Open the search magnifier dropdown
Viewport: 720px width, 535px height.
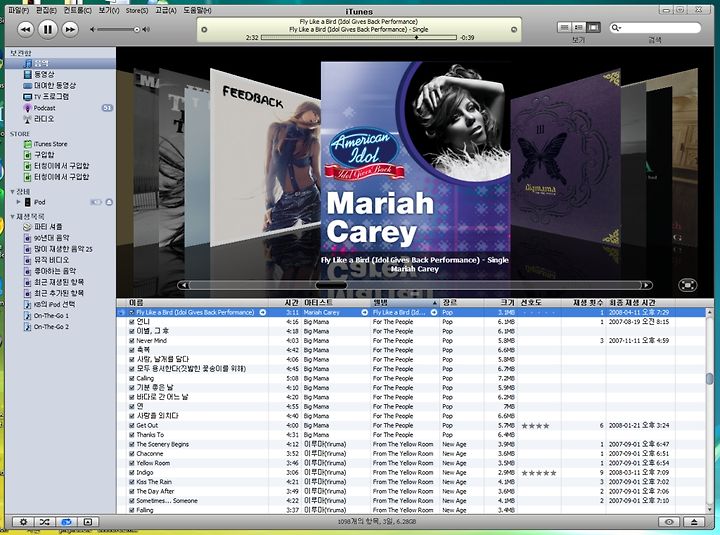coord(616,28)
